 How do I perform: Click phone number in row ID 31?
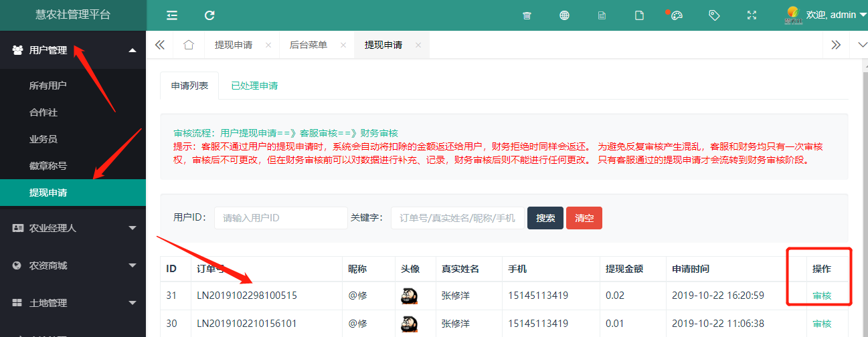point(538,296)
